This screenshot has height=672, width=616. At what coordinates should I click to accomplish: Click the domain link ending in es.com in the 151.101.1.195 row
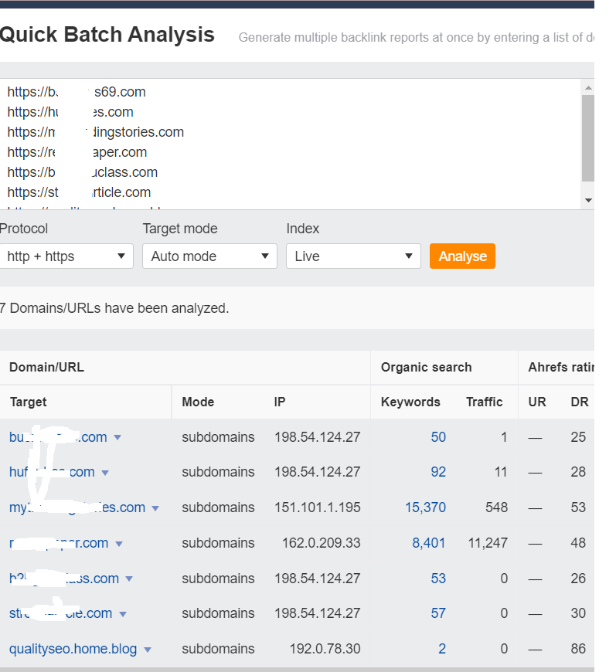click(77, 507)
